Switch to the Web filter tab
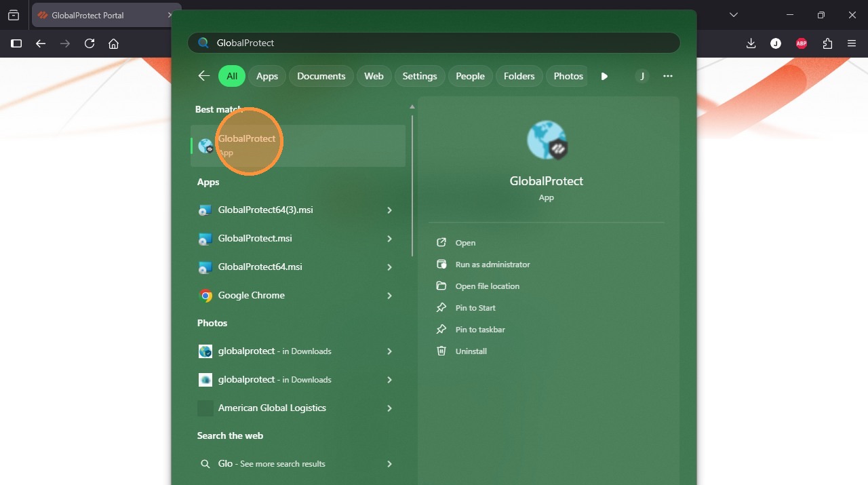This screenshot has width=868, height=485. click(x=374, y=76)
